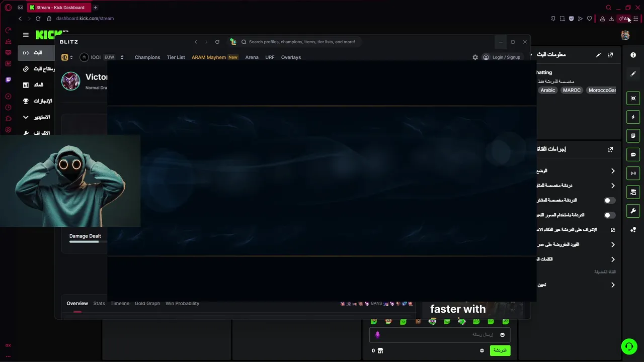644x362 pixels.
Task: Expand the slow mode row chevron
Action: point(613,171)
